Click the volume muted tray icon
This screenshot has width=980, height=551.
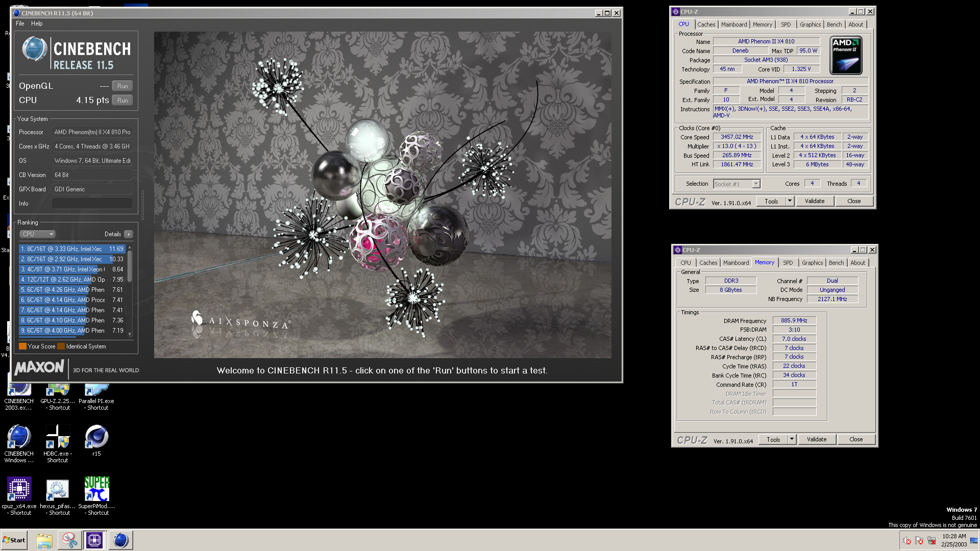907,541
